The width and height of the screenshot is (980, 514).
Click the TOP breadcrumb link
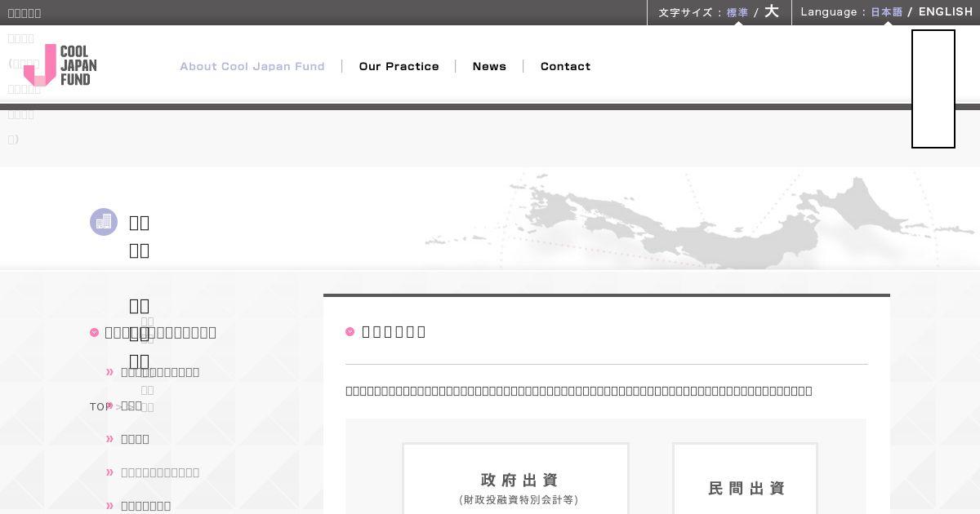[x=100, y=406]
